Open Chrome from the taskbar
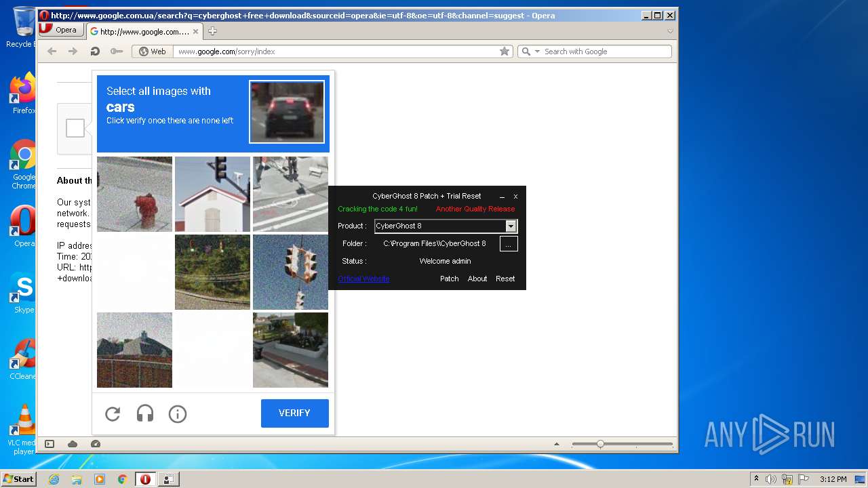This screenshot has width=868, height=488. pyautogui.click(x=122, y=479)
